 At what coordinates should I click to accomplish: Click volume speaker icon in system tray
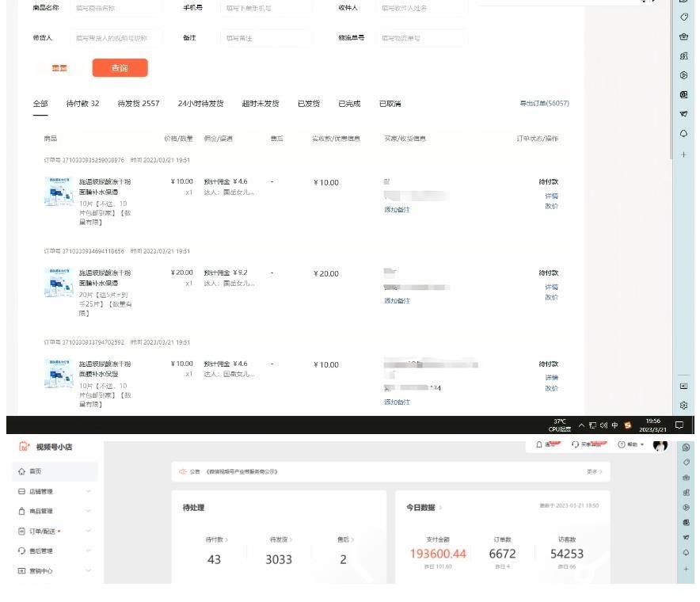tap(603, 425)
